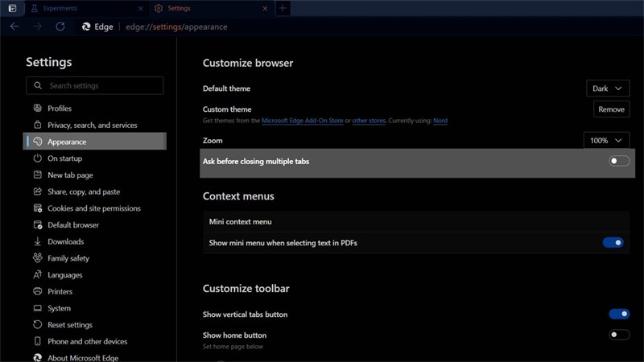Click the browser back arrow icon

pyautogui.click(x=14, y=27)
